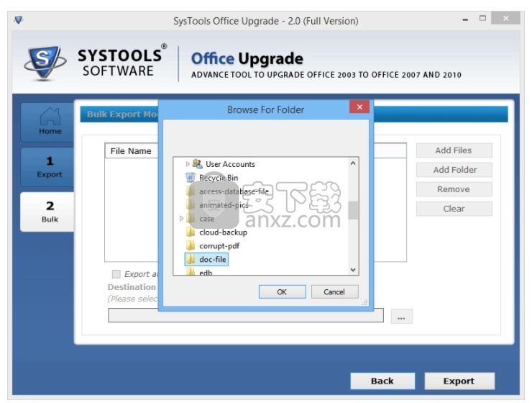Screen dimensions: 532x403
Task: Click the cloud-backup folder name
Action: pyautogui.click(x=224, y=232)
